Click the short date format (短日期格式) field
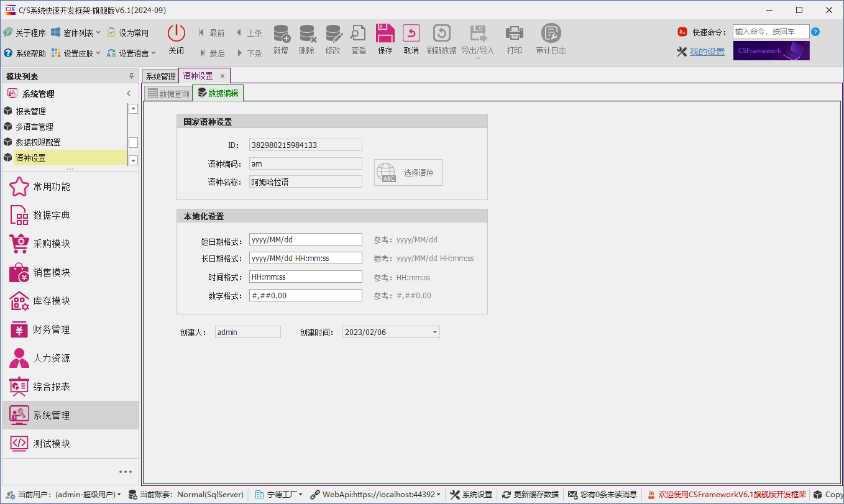 [x=306, y=240]
